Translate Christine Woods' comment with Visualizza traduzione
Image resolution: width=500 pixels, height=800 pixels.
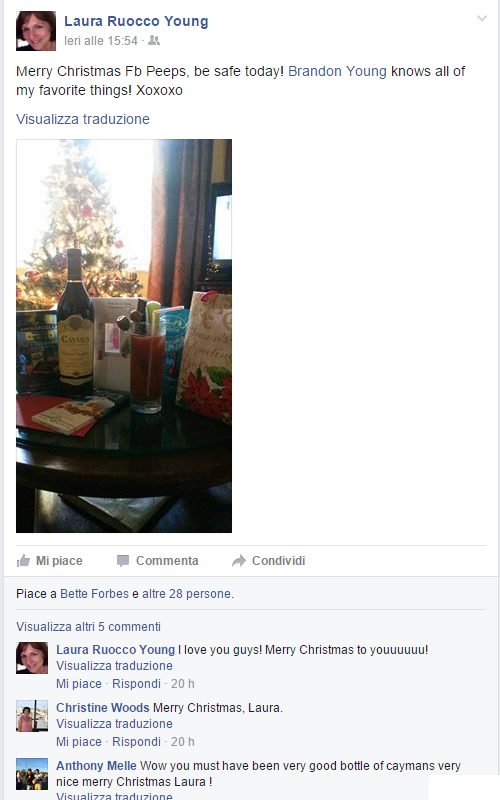pyautogui.click(x=114, y=723)
